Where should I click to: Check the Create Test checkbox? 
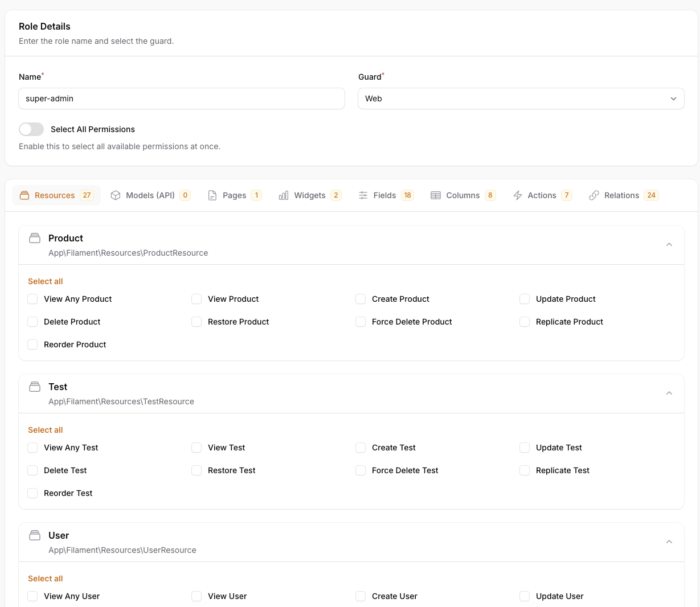point(361,448)
